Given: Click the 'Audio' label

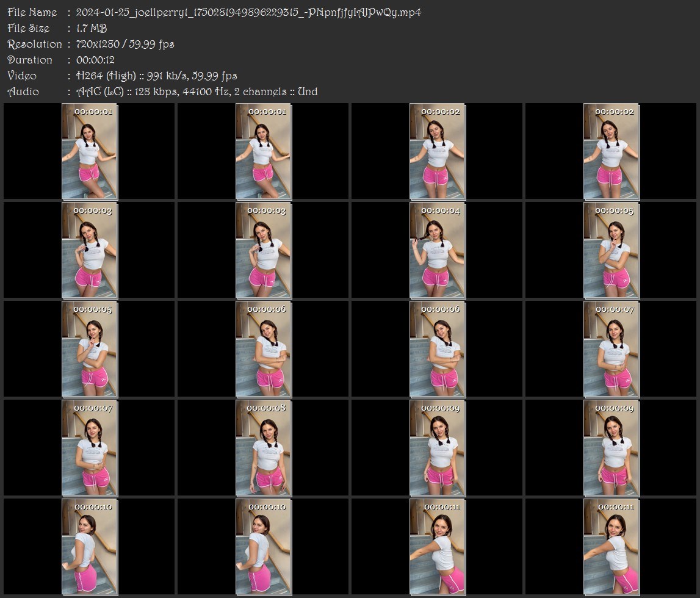Looking at the screenshot, I should point(23,92).
